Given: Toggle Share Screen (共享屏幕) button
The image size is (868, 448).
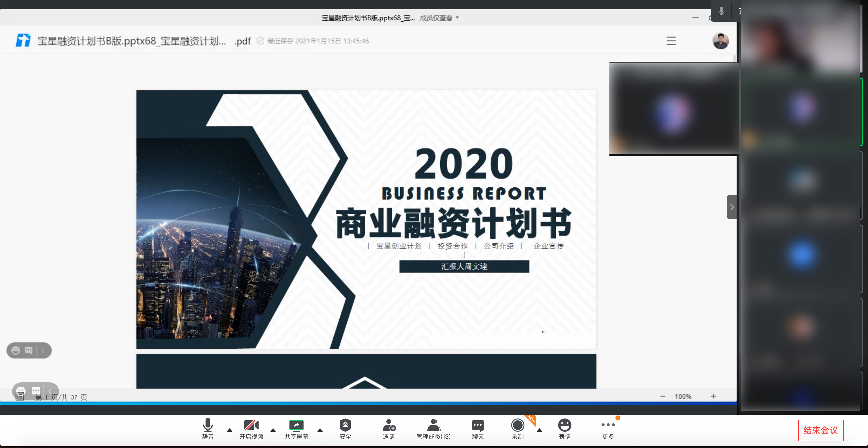Looking at the screenshot, I should click(x=296, y=426).
